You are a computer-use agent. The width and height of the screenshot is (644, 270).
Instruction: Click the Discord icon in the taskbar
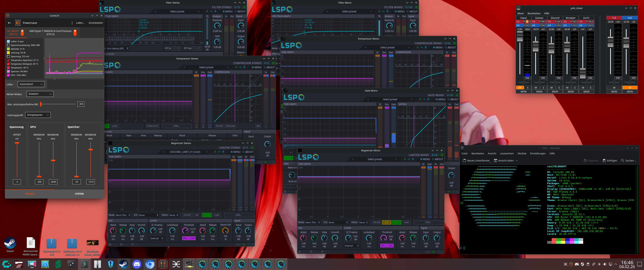136,264
